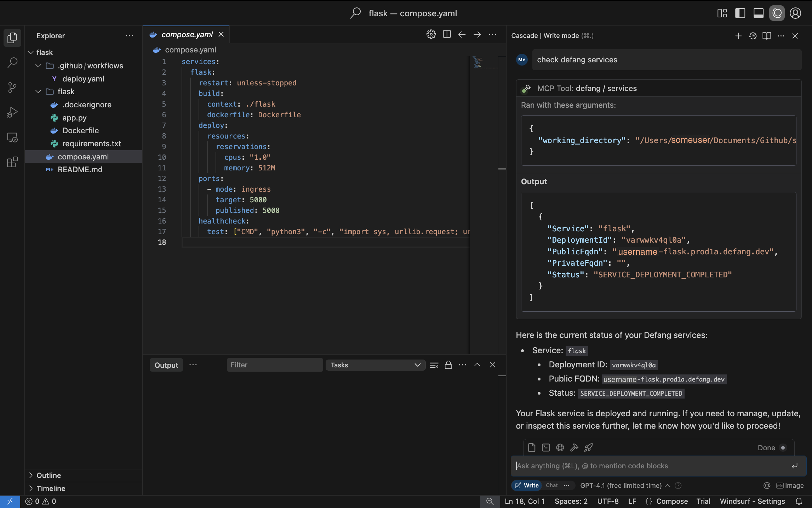Toggle the bottom panel visibility
The image size is (812, 508).
point(759,13)
